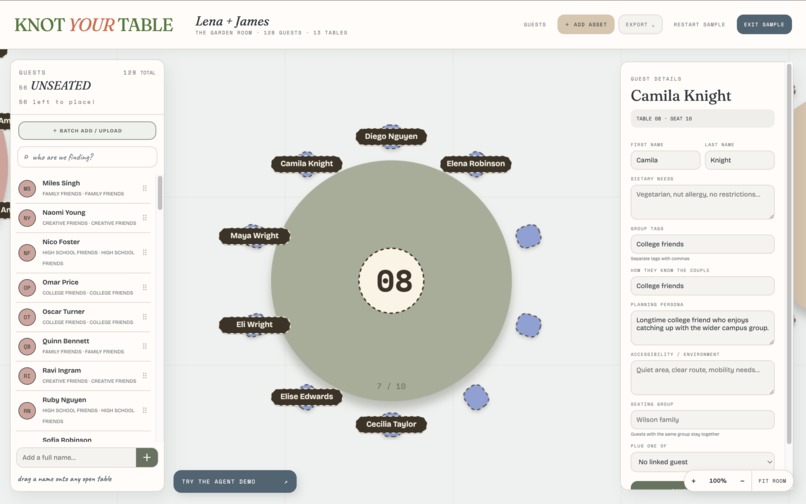Viewport: 806px width, 504px height.
Task: Open the Guests menu item
Action: tap(535, 24)
